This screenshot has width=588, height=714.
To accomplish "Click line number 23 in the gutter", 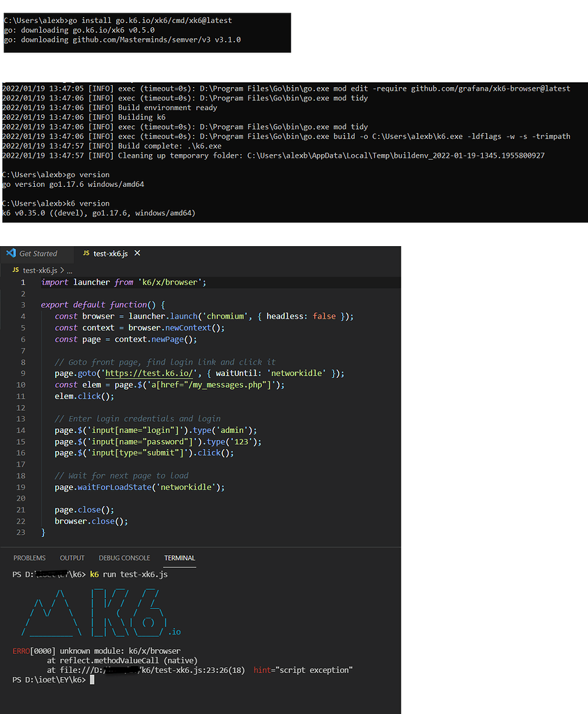I will pyautogui.click(x=21, y=532).
